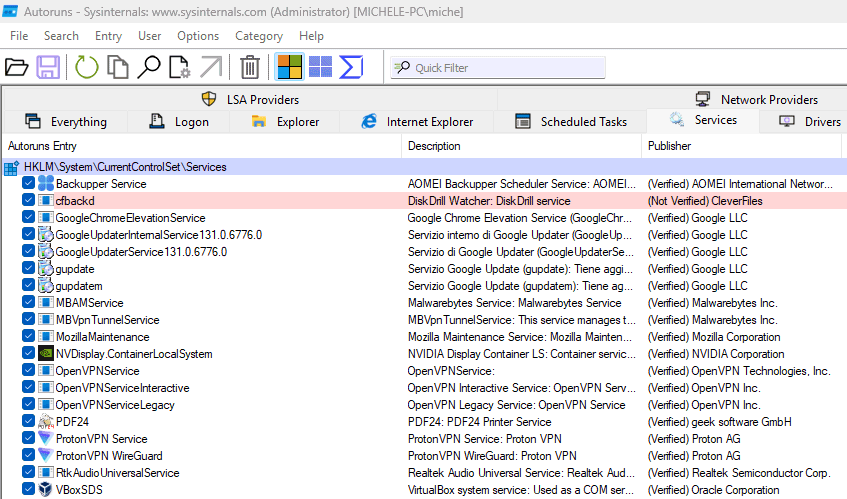Click the VBoxSDS VirtualBox icon
The height and width of the screenshot is (499, 847).
(x=46, y=490)
